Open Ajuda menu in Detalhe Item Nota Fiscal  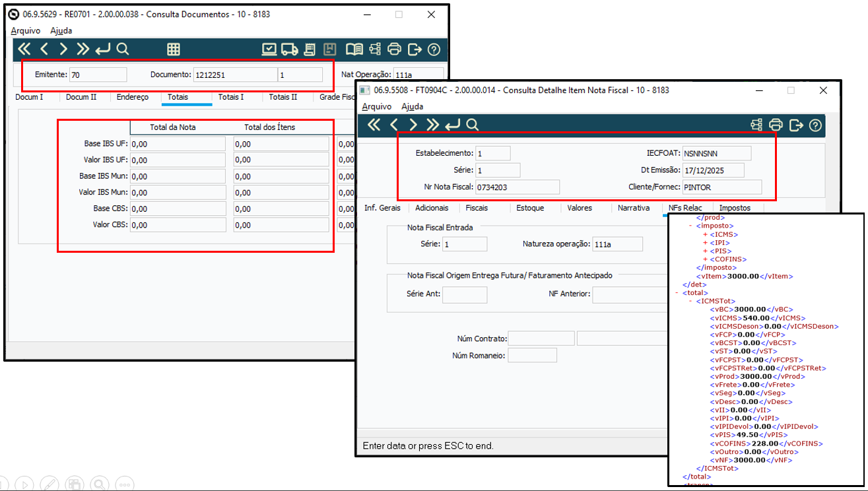(x=413, y=106)
